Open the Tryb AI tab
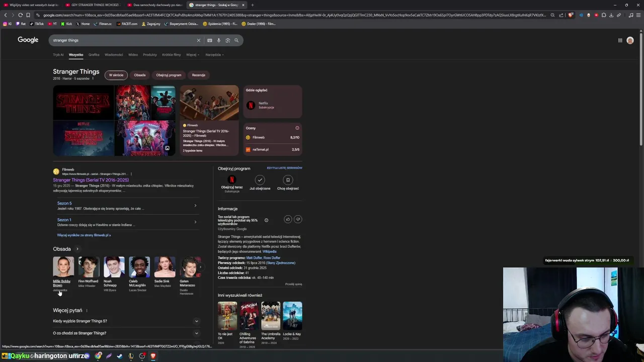 [58, 55]
